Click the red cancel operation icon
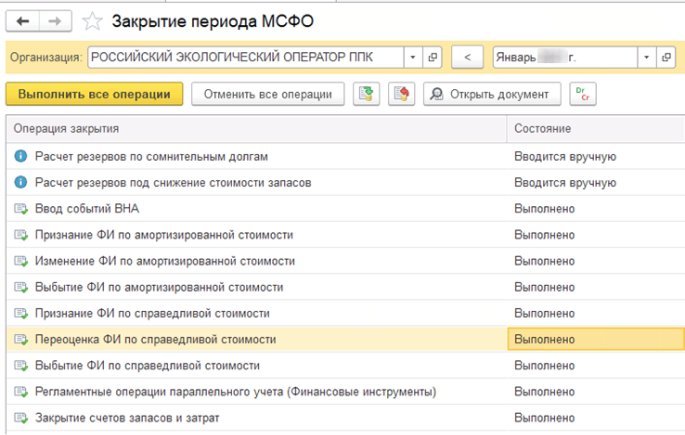The height and width of the screenshot is (435, 685). (400, 94)
